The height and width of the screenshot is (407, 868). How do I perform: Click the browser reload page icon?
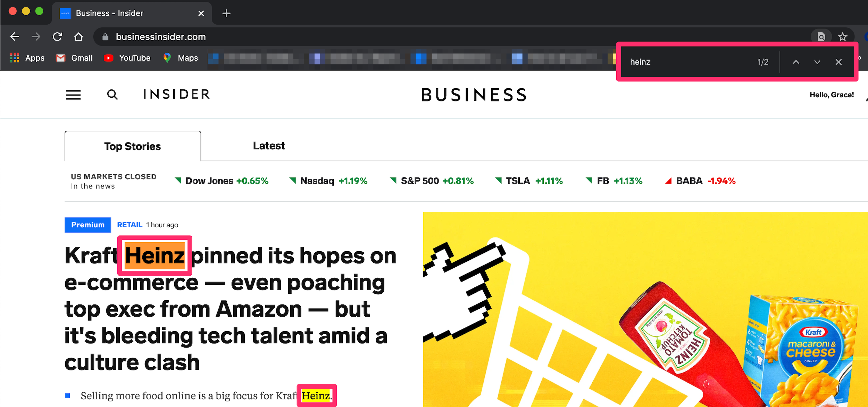pos(58,37)
